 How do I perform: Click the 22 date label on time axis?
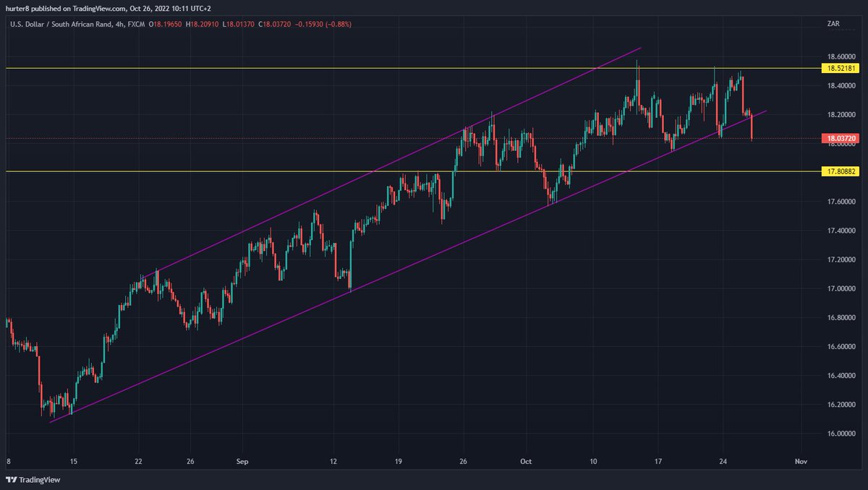click(138, 461)
